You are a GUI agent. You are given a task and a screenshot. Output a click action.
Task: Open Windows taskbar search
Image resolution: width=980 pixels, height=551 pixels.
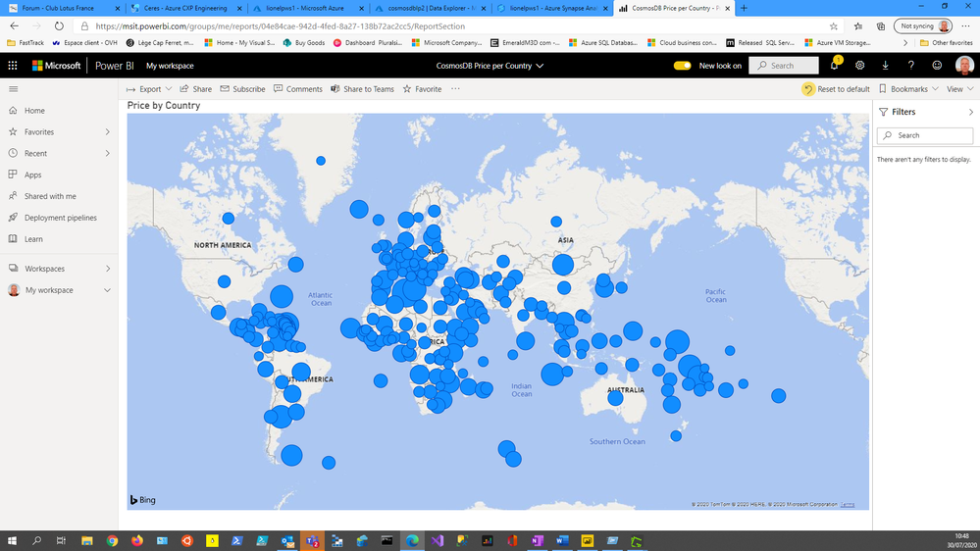pos(37,541)
